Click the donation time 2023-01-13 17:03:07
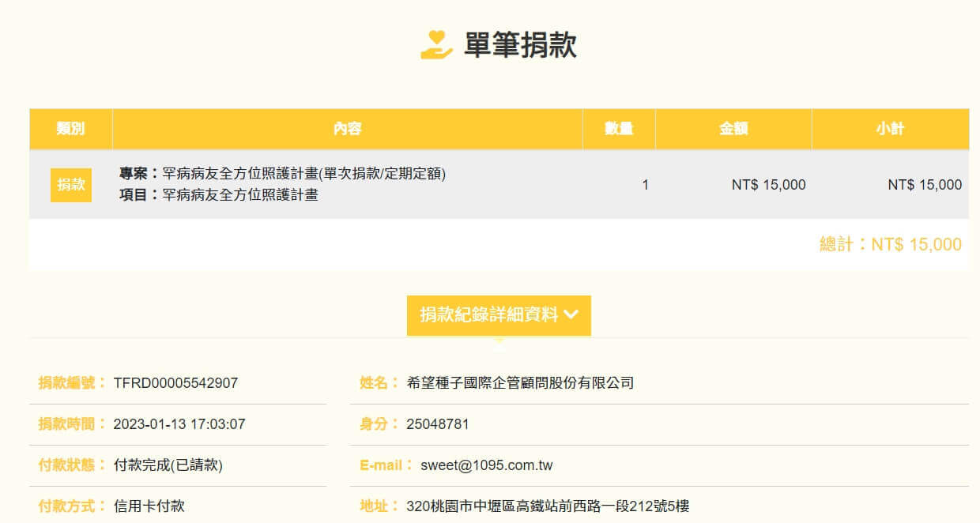The width and height of the screenshot is (980, 523). click(x=179, y=424)
